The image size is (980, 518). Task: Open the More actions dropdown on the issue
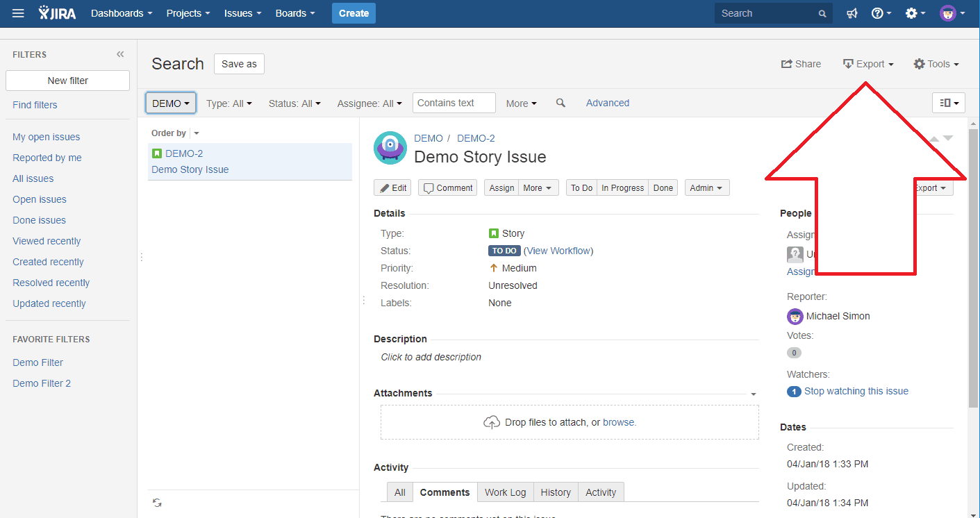pyautogui.click(x=538, y=187)
